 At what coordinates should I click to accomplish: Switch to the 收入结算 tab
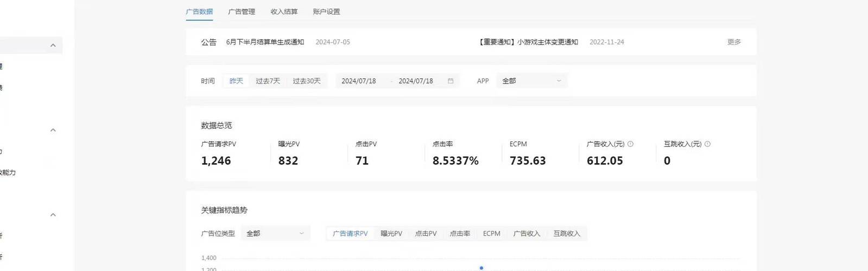pos(284,11)
